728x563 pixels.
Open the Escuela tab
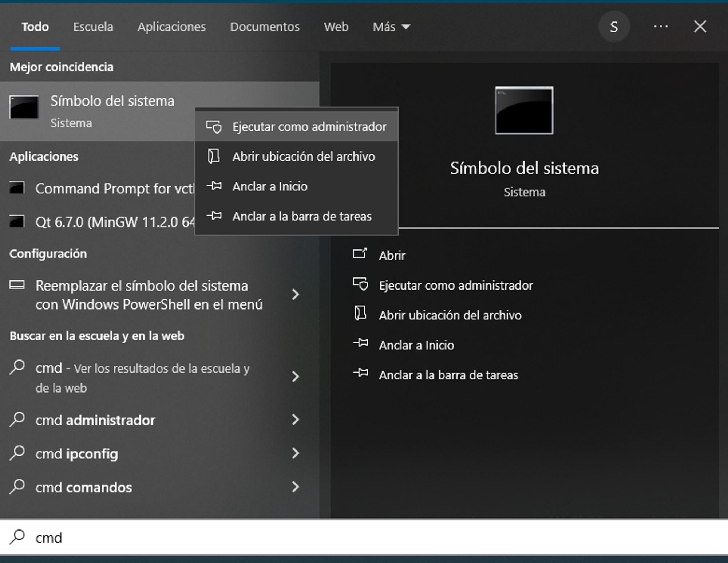coord(93,27)
